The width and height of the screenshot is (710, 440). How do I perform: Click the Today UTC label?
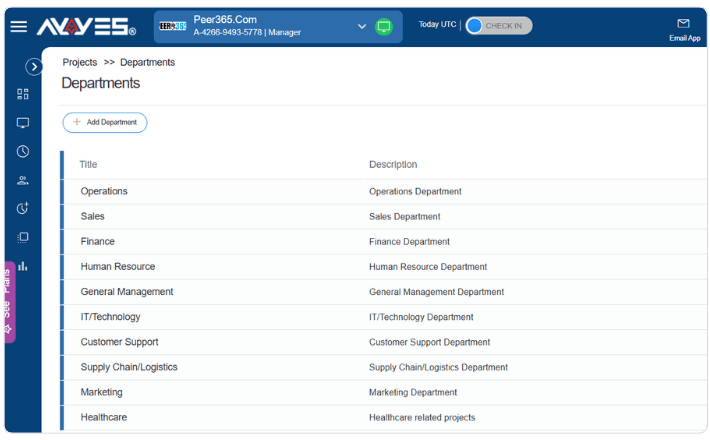[x=437, y=24]
